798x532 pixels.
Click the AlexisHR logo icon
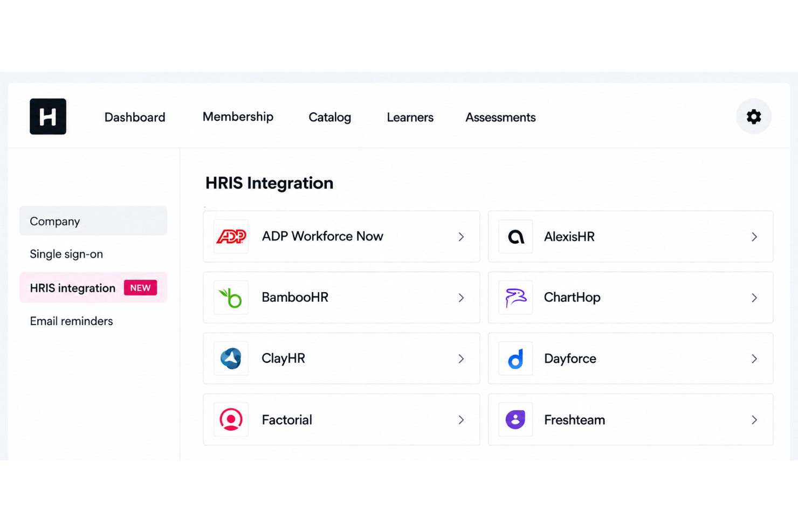515,237
